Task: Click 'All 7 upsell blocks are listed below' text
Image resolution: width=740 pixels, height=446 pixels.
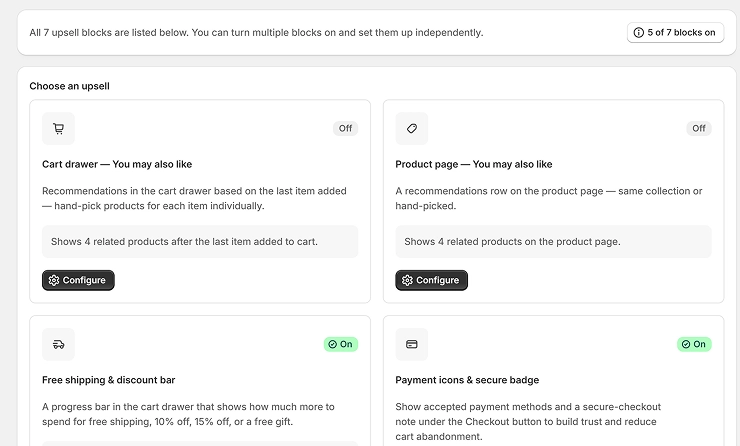Action: pyautogui.click(x=256, y=33)
